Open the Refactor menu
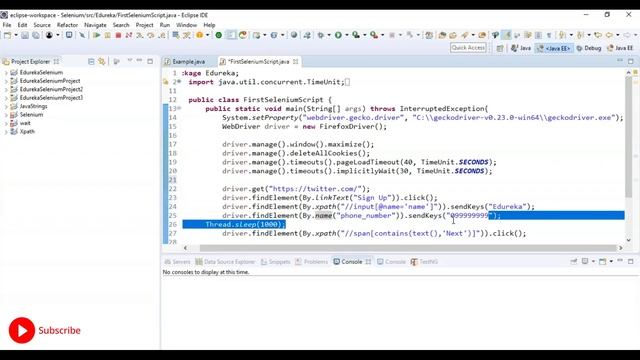This screenshot has width=640, height=360. (67, 25)
